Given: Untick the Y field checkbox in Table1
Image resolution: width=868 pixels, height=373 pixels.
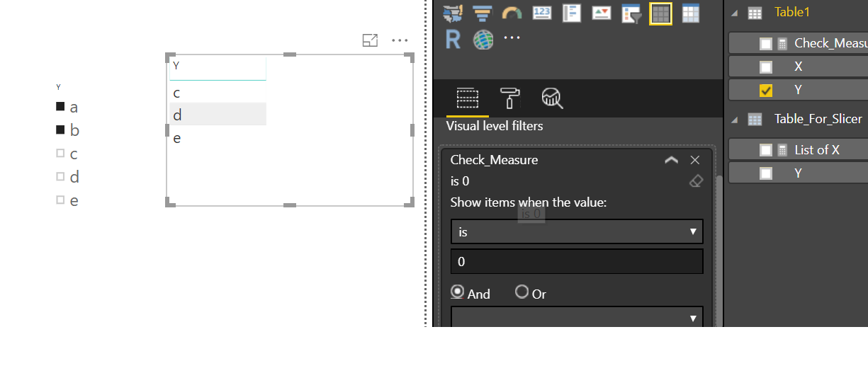Looking at the screenshot, I should (x=766, y=91).
